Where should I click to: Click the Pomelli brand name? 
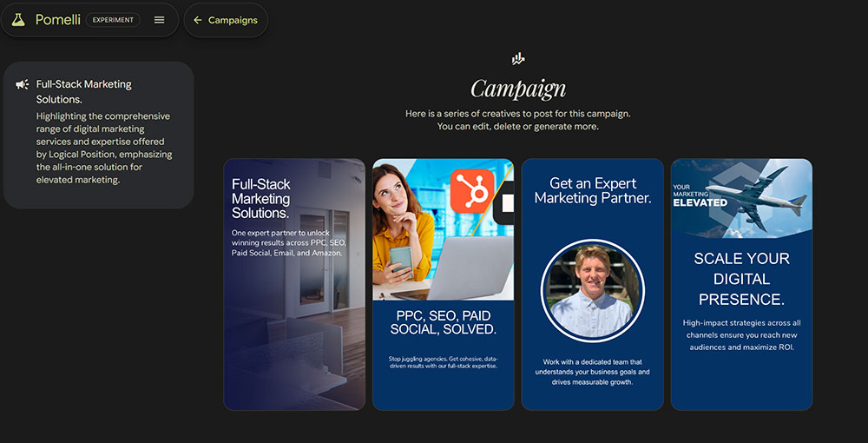(x=57, y=20)
